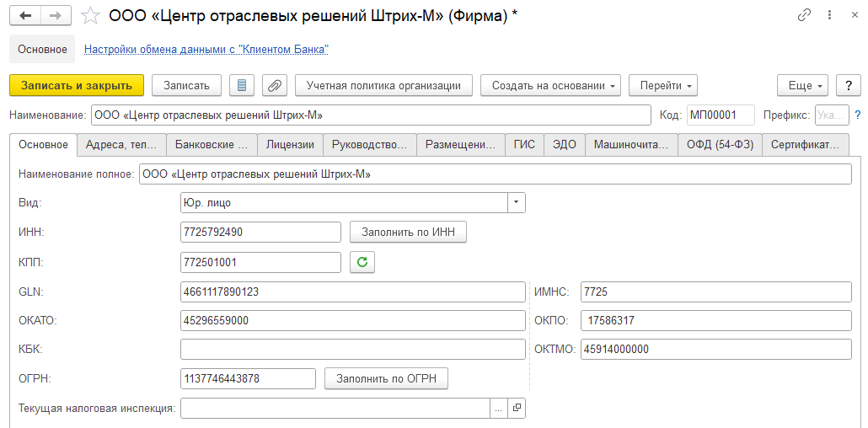The height and width of the screenshot is (428, 868).
Task: Open the Еще dropdown menu
Action: click(x=802, y=85)
